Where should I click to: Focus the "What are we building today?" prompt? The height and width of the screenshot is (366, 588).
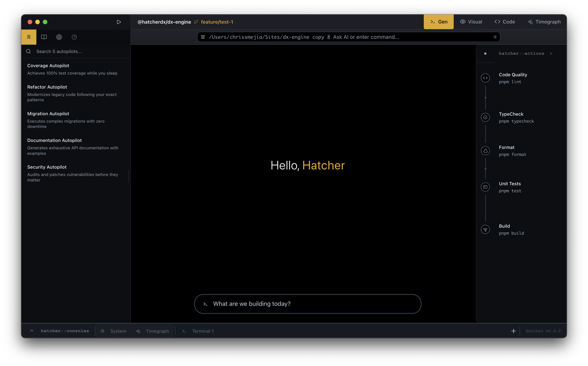(x=308, y=304)
